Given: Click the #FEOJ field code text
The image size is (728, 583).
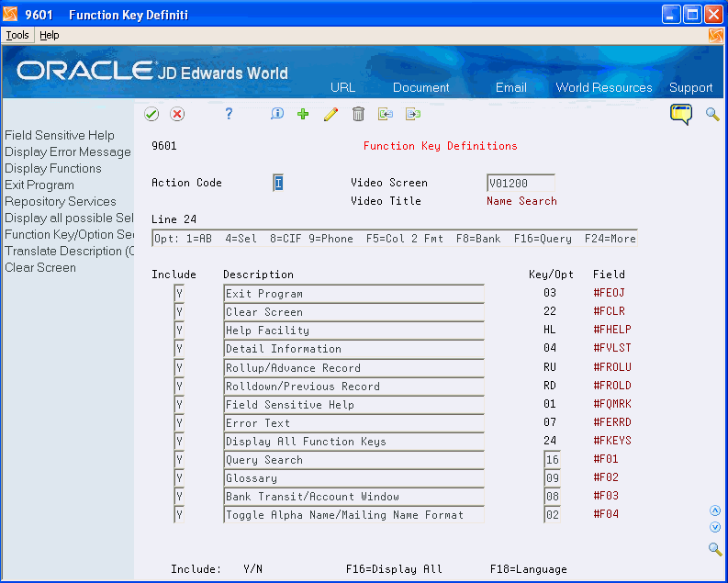Looking at the screenshot, I should click(609, 293).
